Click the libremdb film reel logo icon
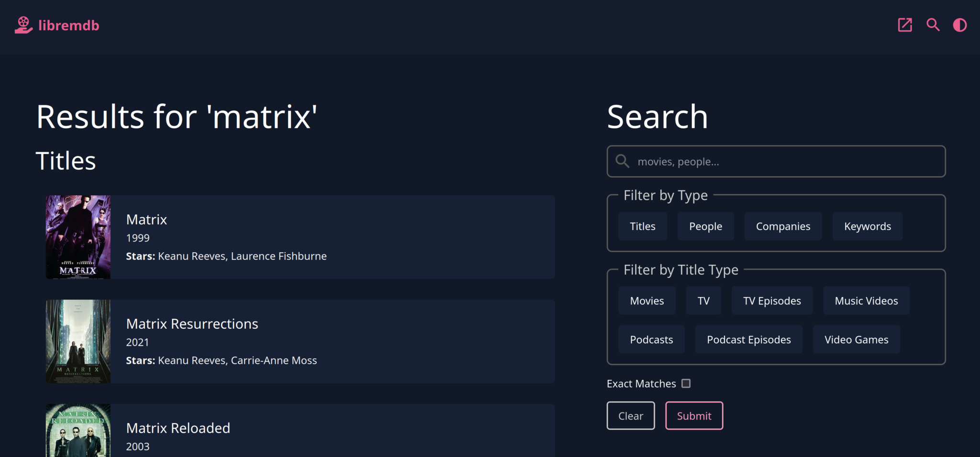980x457 pixels. 23,25
